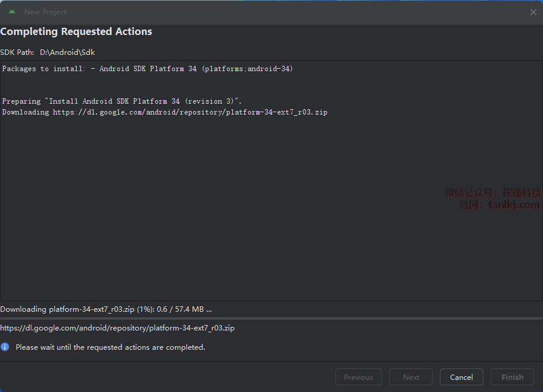Select the "Preparing Install Android SDK" log line
The height and width of the screenshot is (392, 543).
pos(122,101)
